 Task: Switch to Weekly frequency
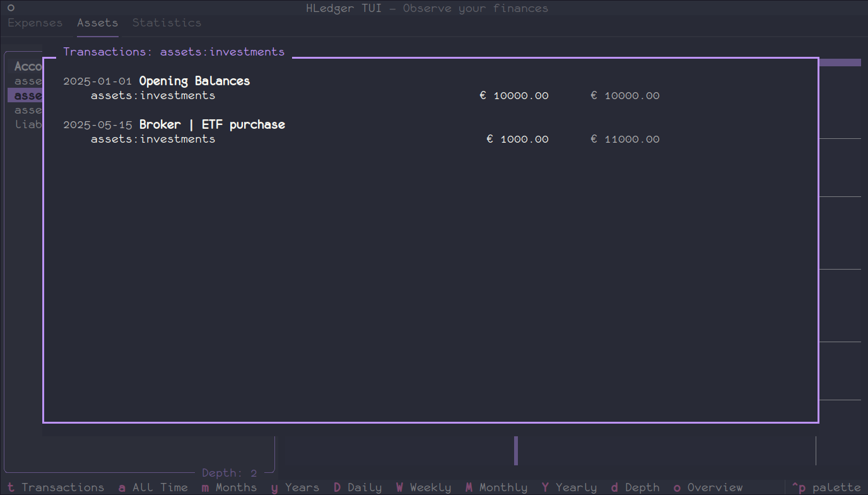pos(423,487)
